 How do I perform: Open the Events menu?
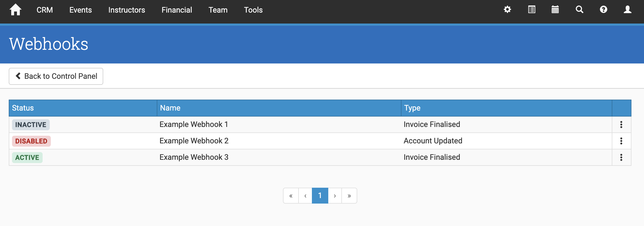point(80,10)
